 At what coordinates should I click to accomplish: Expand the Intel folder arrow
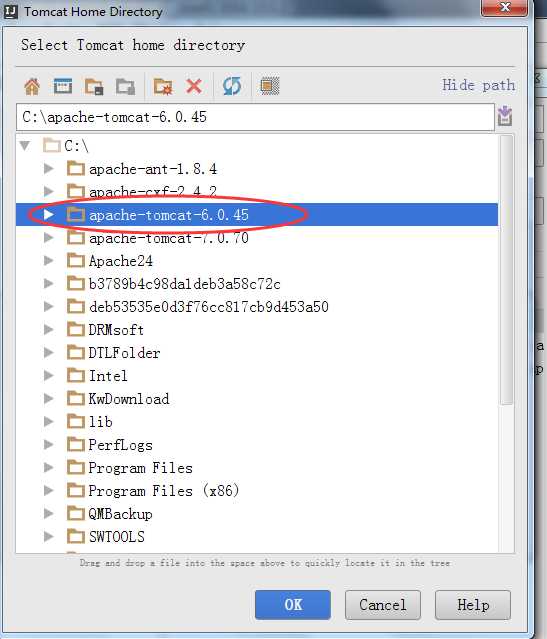[49, 375]
